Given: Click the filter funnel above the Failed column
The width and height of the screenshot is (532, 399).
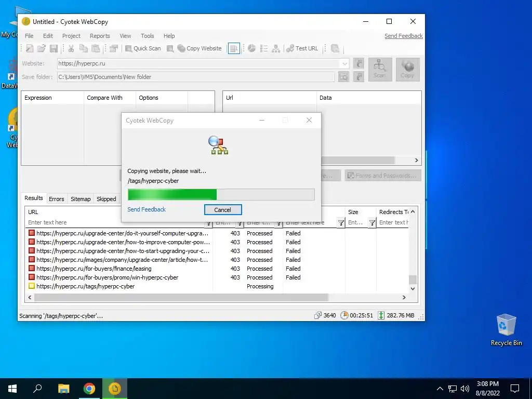Looking at the screenshot, I should pyautogui.click(x=341, y=222).
